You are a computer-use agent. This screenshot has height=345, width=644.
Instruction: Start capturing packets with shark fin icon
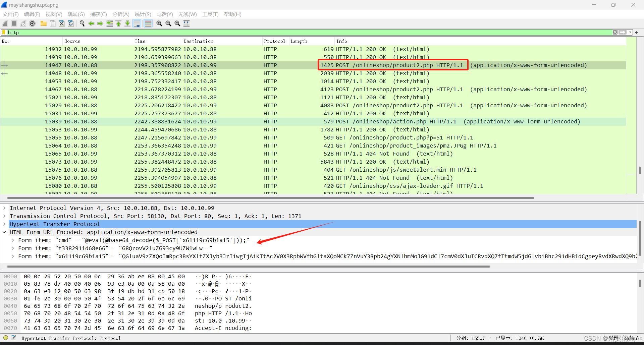tap(5, 23)
